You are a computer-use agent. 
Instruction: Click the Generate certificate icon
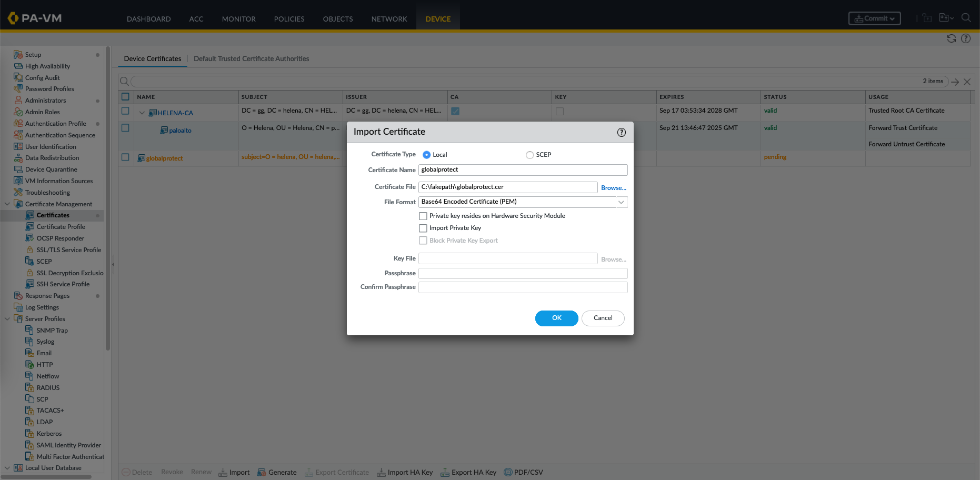262,472
